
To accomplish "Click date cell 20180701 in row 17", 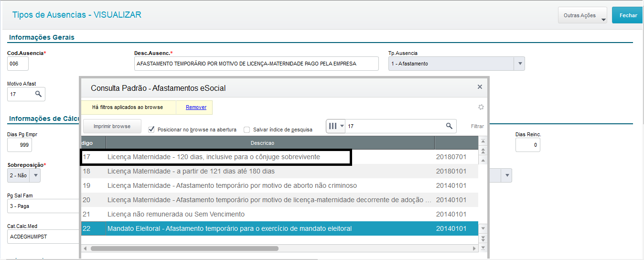I will coord(451,157).
